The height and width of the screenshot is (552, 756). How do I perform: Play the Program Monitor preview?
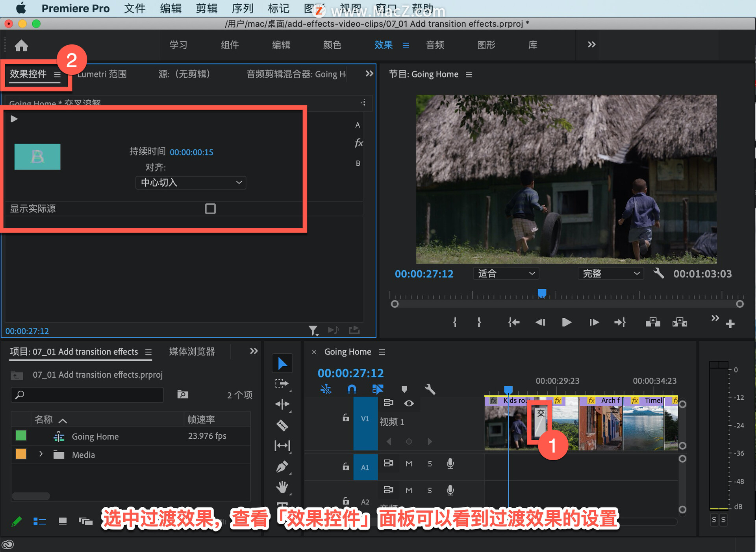pos(567,323)
